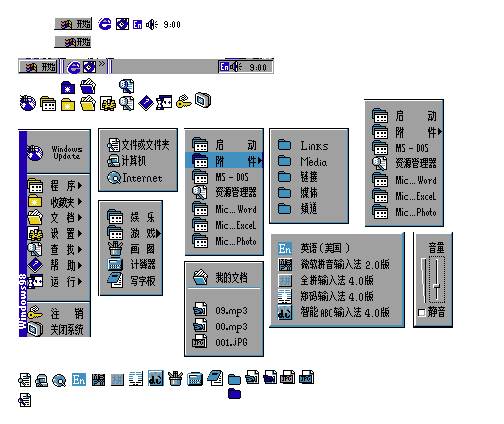Expand the 运行 arrow in Start menu
The image size is (504, 424).
pos(80,282)
